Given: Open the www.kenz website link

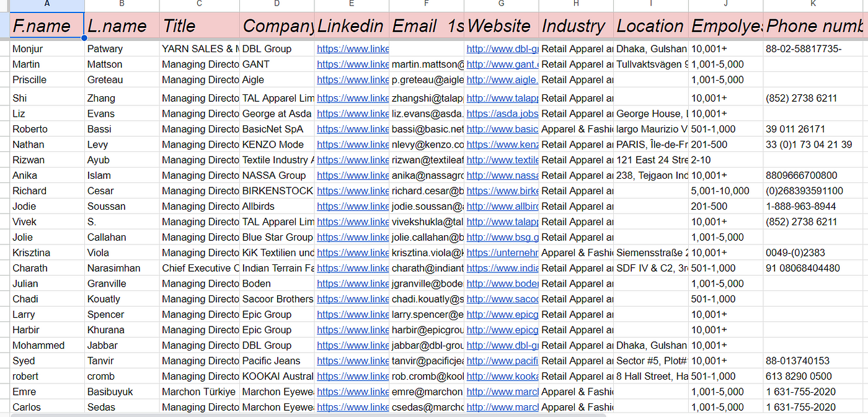Looking at the screenshot, I should (x=503, y=144).
